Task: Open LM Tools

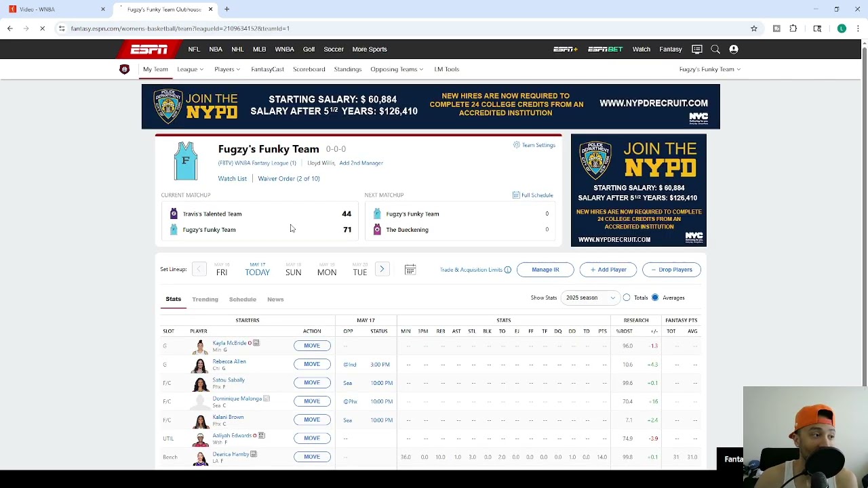Action: click(447, 69)
